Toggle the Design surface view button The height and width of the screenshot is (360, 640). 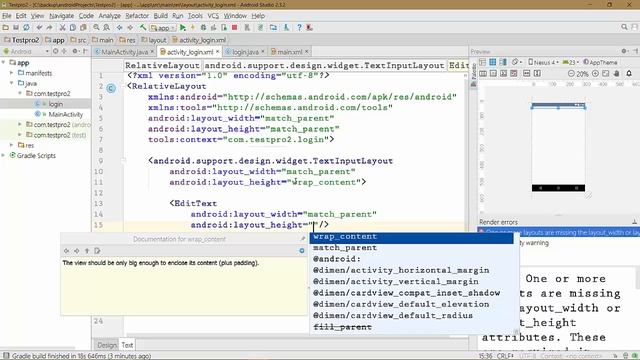click(482, 62)
